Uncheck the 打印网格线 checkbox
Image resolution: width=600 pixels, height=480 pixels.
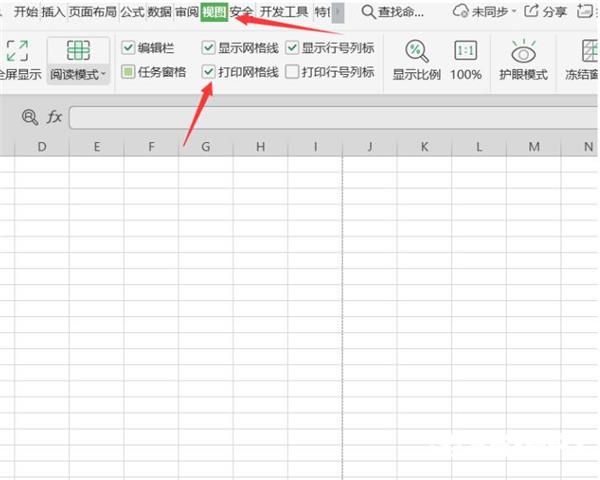coord(208,72)
